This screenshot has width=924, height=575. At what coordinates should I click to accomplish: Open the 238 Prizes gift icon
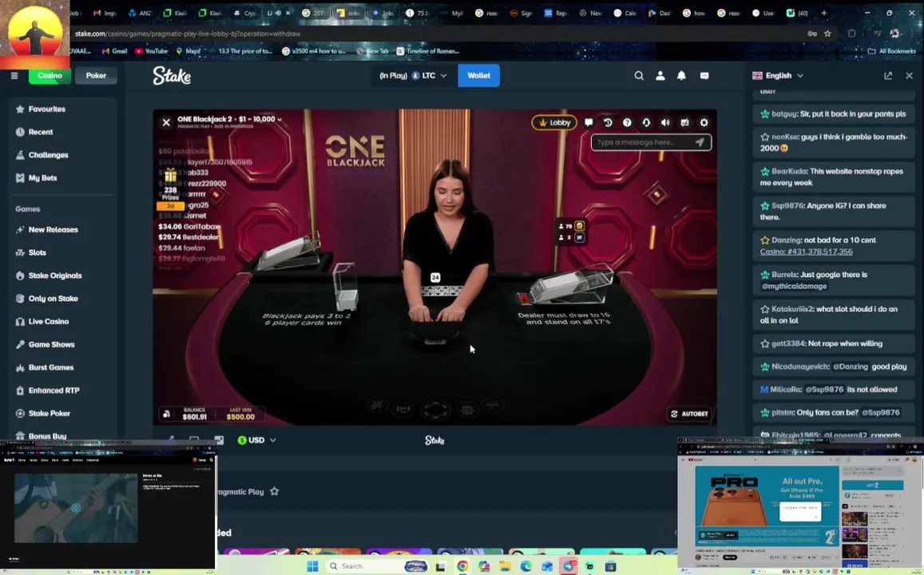pyautogui.click(x=170, y=175)
